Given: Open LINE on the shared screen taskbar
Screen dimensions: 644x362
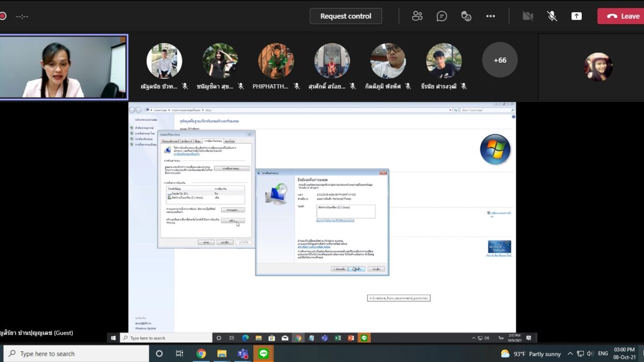Looking at the screenshot, I should pyautogui.click(x=364, y=338).
